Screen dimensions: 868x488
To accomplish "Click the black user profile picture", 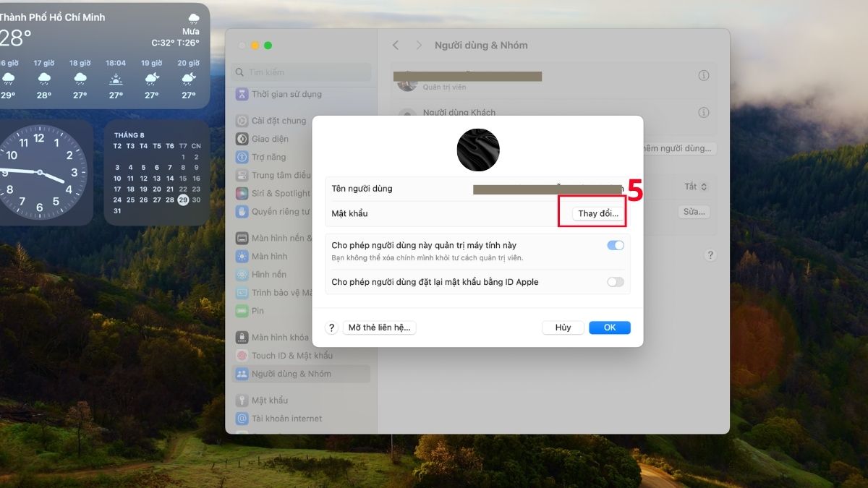I will [478, 150].
